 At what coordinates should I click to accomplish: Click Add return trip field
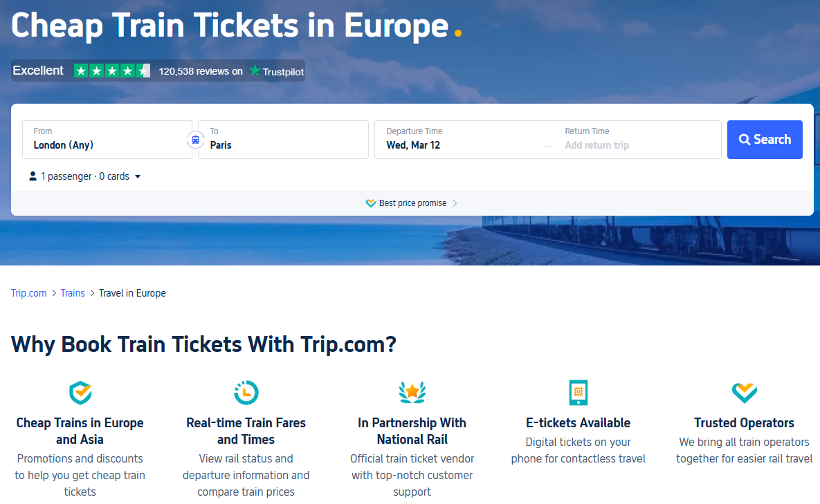tap(596, 145)
